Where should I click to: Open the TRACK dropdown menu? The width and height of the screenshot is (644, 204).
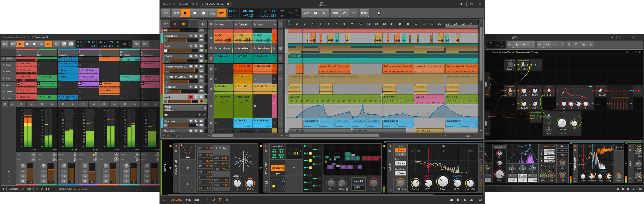click(x=364, y=13)
